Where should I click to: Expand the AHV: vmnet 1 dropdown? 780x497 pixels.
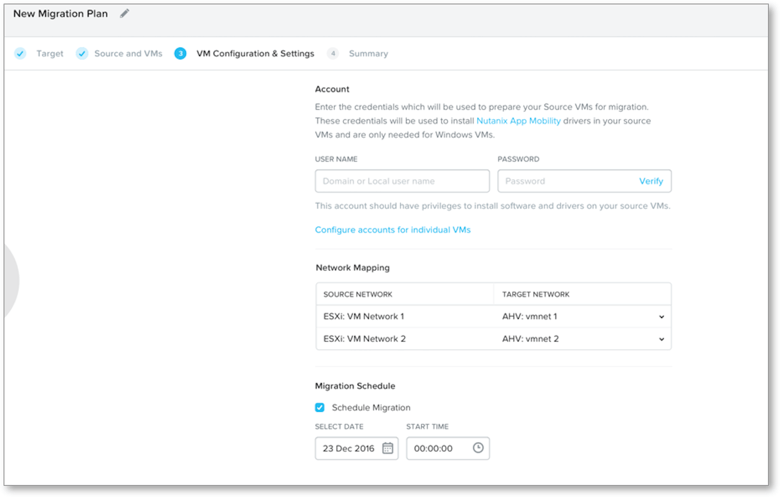[x=661, y=317]
